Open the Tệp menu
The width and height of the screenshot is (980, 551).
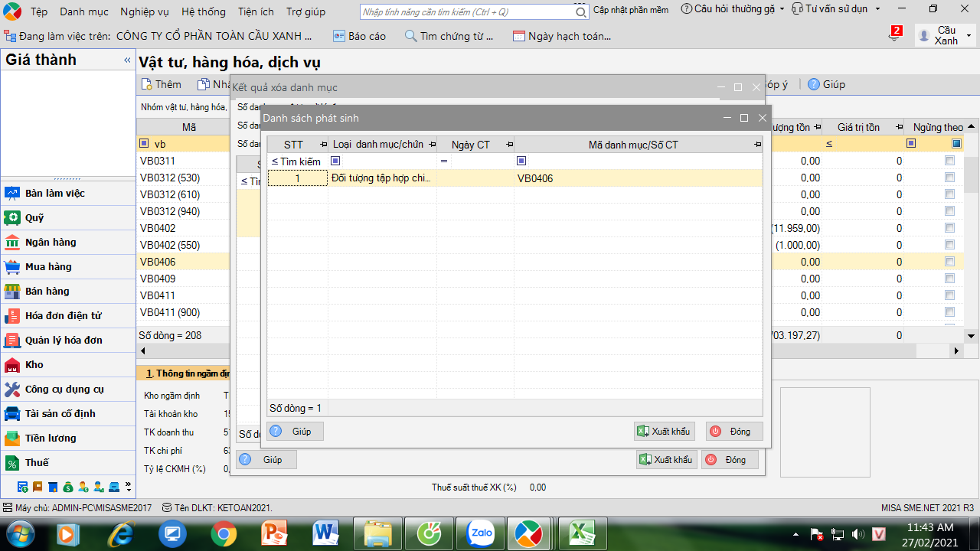[x=39, y=12]
